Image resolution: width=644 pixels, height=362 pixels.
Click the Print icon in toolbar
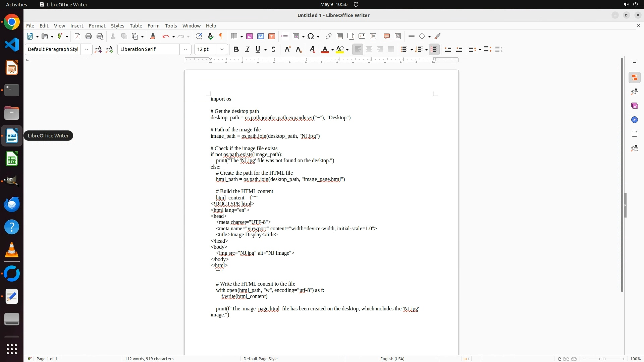click(89, 37)
